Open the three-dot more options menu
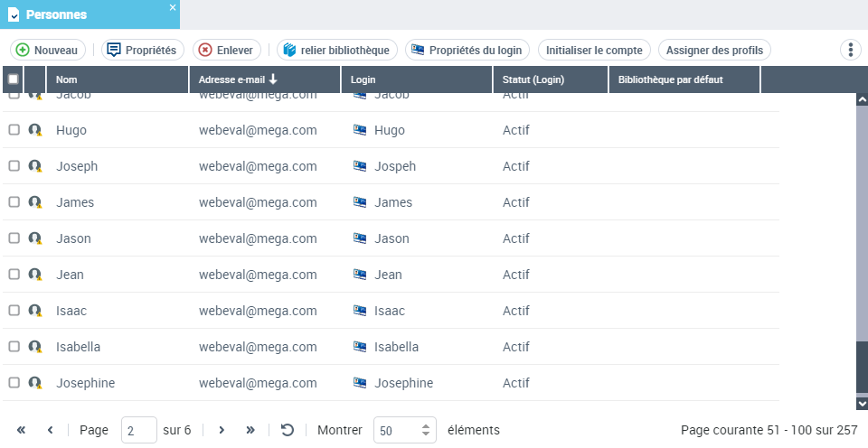The width and height of the screenshot is (868, 448). point(850,50)
